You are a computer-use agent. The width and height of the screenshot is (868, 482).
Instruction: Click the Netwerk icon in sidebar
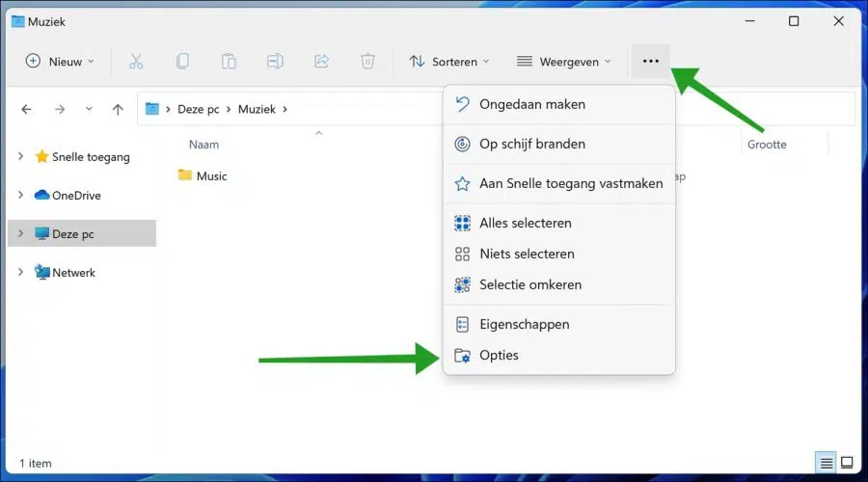click(41, 272)
